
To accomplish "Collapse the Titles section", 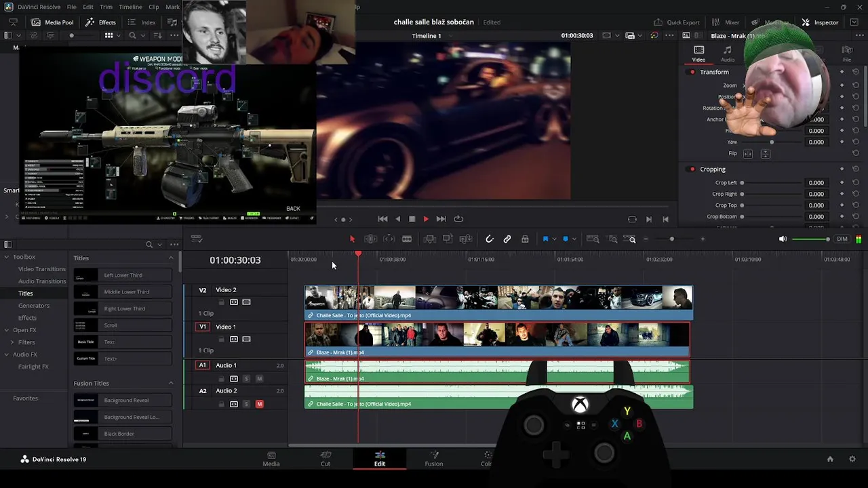I will [x=171, y=258].
